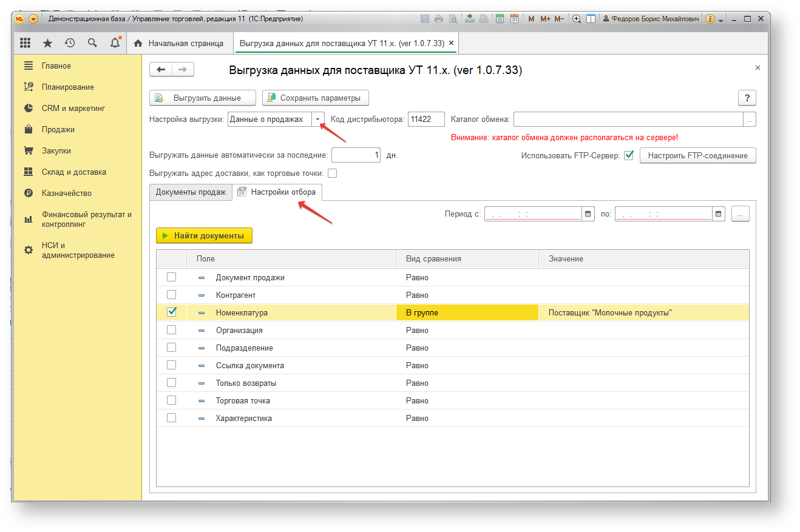Open the calculator icon
The height and width of the screenshot is (532, 800).
[500, 19]
